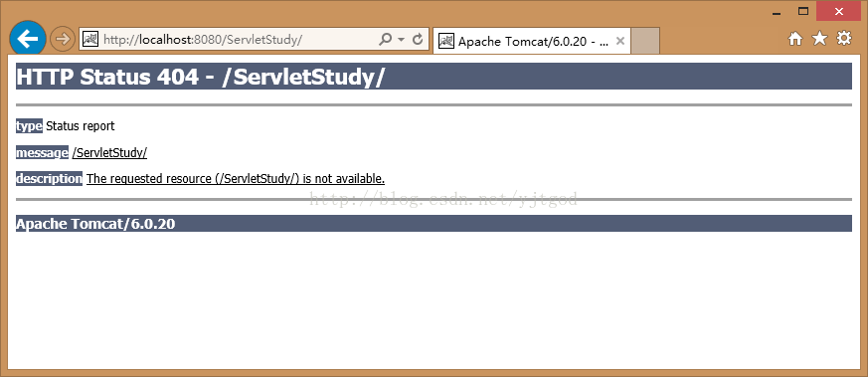Refresh the page with reload icon
Screen dimensions: 868x377
(x=418, y=40)
